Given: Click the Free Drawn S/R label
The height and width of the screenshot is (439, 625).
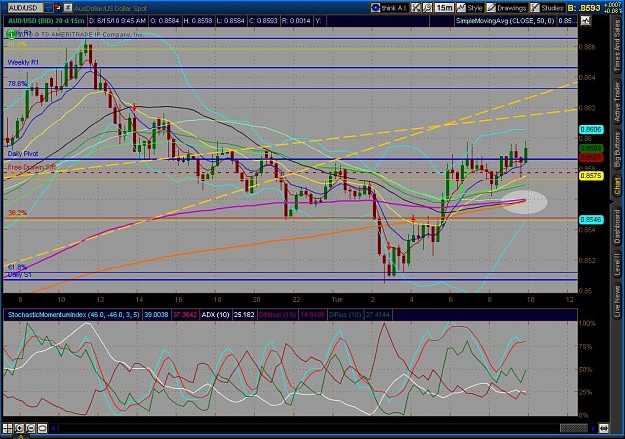Looking at the screenshot, I should [32, 167].
